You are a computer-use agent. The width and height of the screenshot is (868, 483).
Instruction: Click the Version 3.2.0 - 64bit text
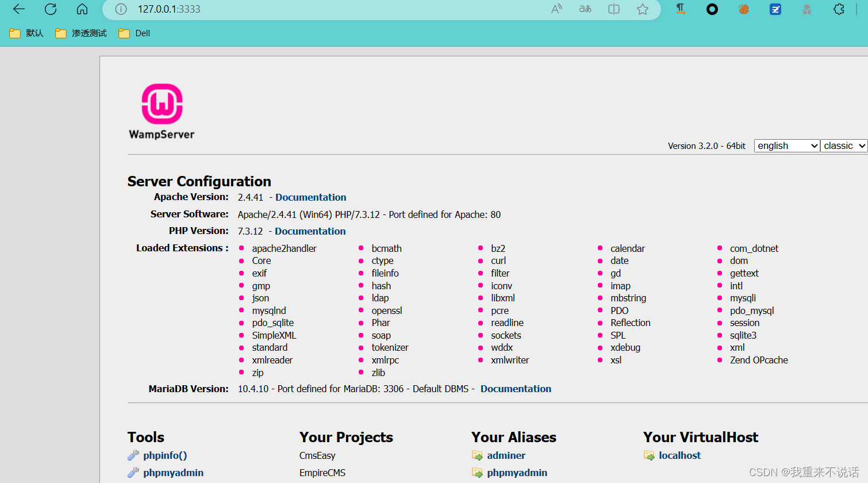(706, 146)
